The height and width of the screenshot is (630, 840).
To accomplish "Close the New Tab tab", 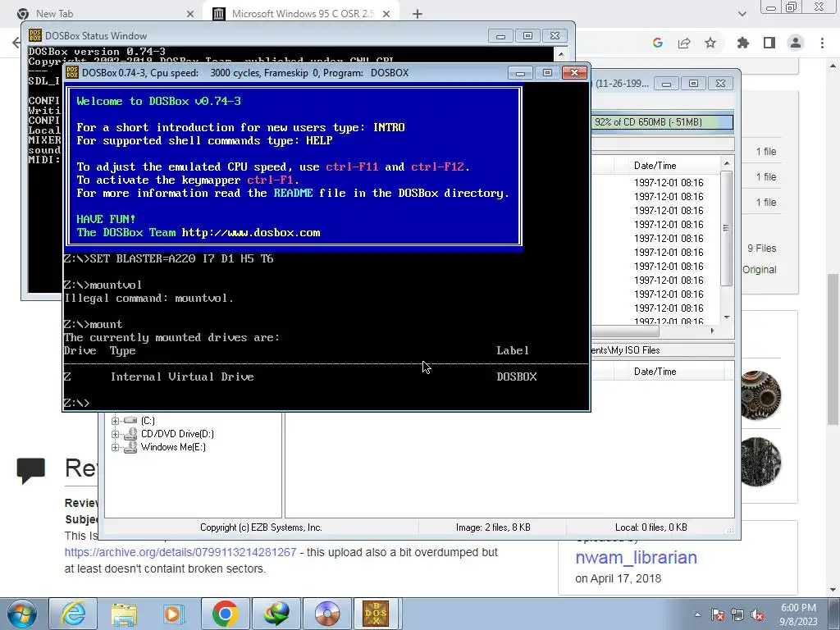I will (190, 14).
